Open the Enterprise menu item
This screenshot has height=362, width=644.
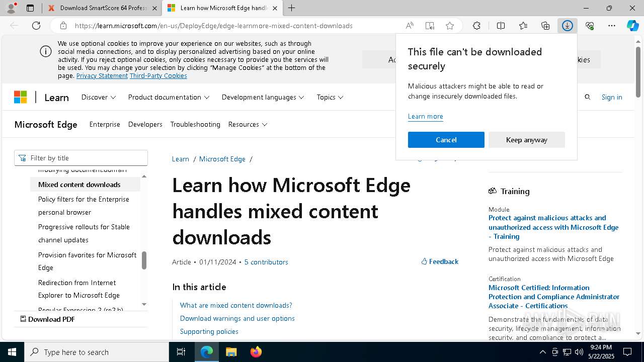(105, 124)
